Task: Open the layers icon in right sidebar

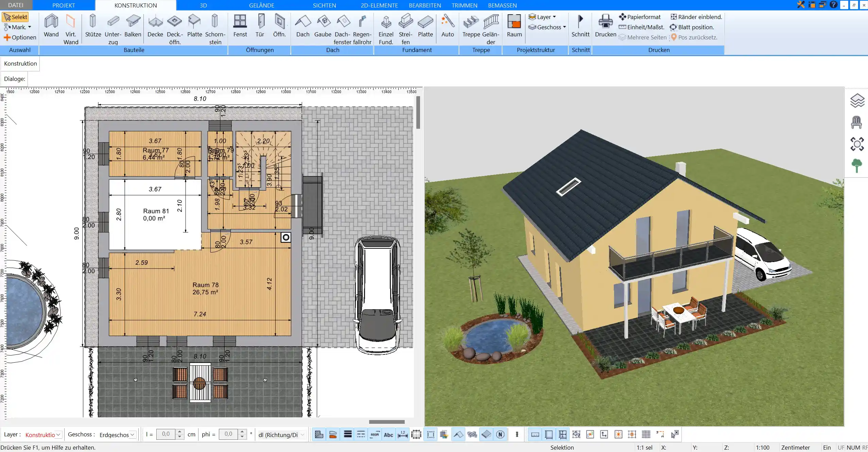Action: tap(857, 101)
